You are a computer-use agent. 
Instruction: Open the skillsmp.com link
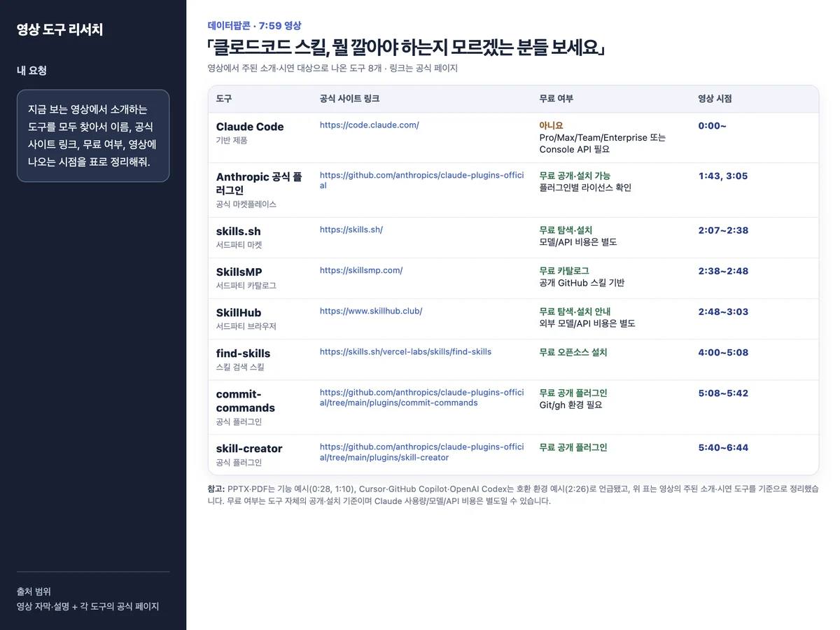(x=361, y=270)
